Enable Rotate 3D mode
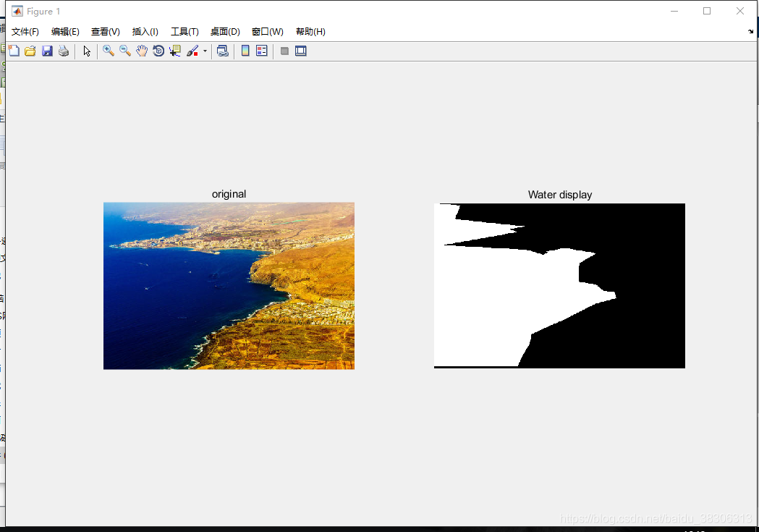Screen dimensions: 759x532 point(158,51)
